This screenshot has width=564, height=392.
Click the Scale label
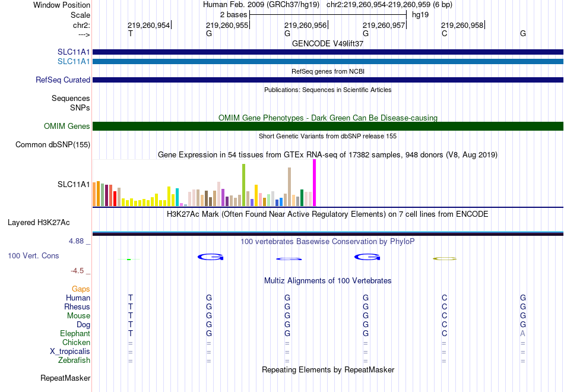80,15
